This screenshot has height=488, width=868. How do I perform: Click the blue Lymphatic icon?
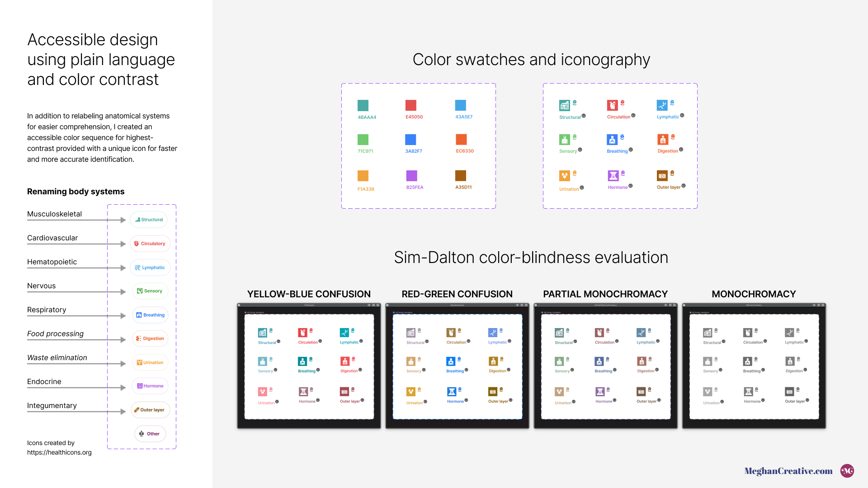pos(662,105)
